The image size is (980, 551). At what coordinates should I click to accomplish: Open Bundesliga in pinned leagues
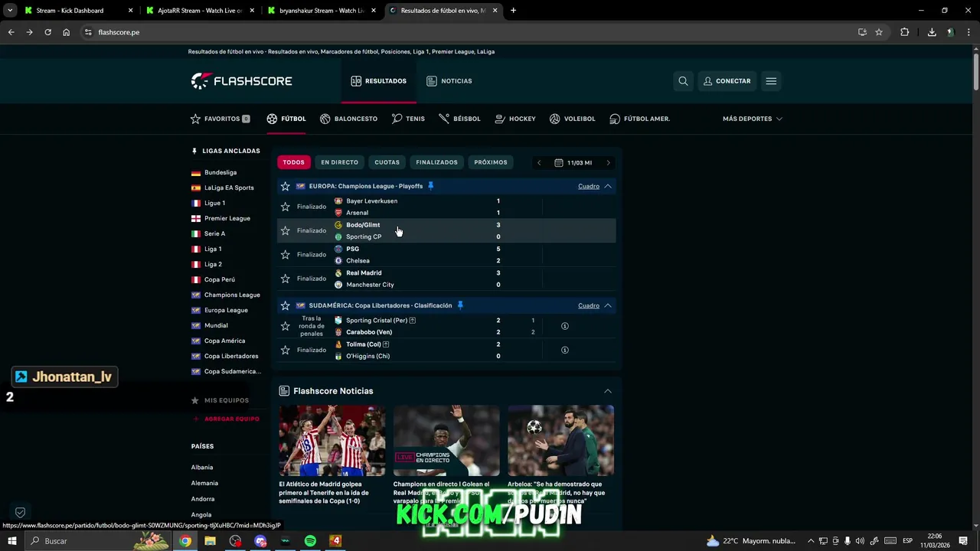tap(220, 172)
